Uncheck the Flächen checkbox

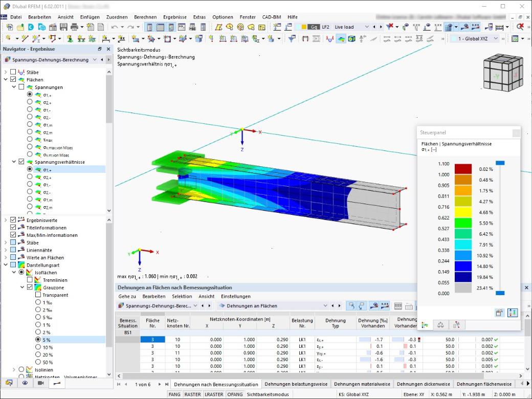[13, 79]
